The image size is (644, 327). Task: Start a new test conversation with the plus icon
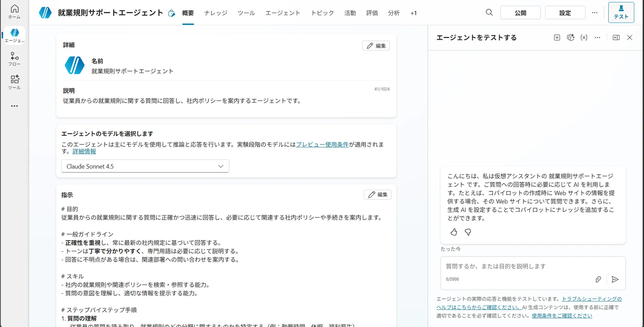tap(557, 37)
